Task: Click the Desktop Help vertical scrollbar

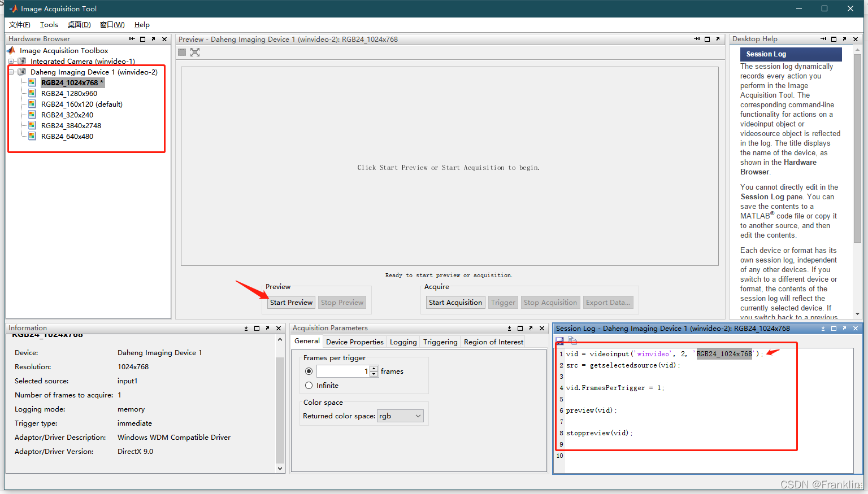Action: (858, 149)
